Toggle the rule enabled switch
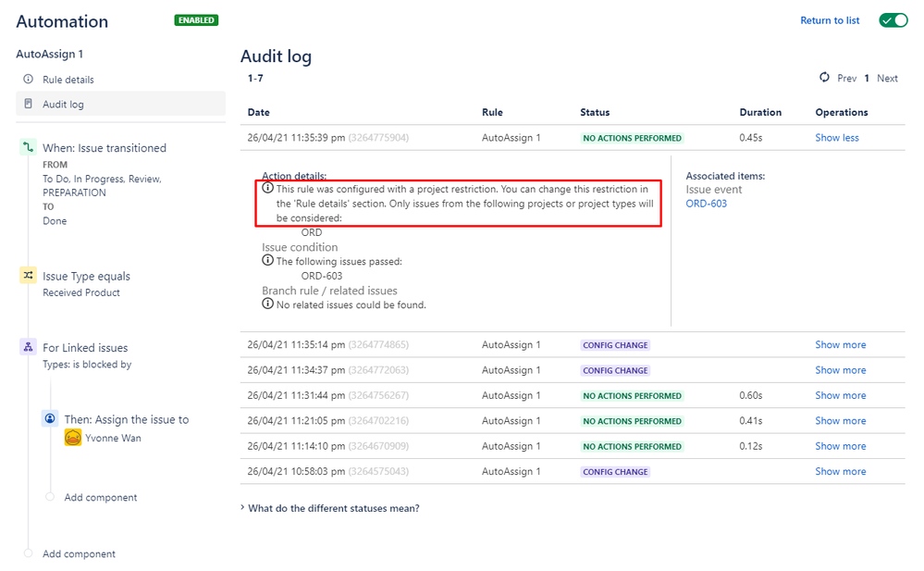Viewport: 924px width, 571px height. coord(893,20)
